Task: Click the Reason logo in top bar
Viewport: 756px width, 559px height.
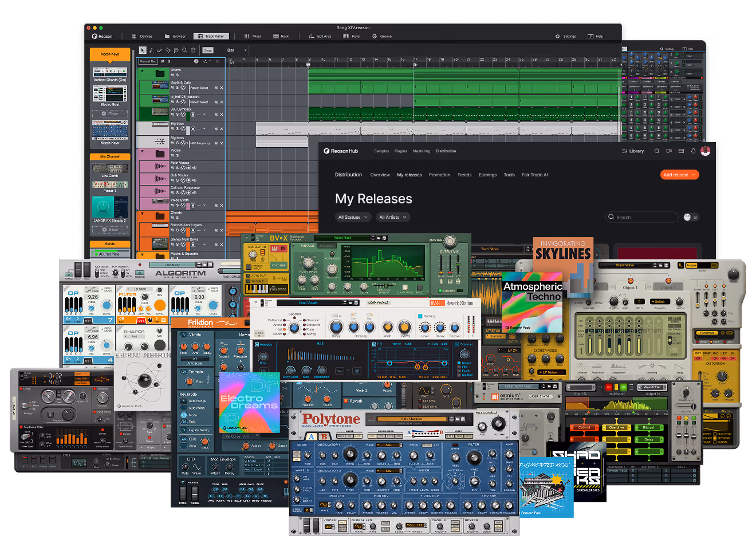Action: point(103,36)
